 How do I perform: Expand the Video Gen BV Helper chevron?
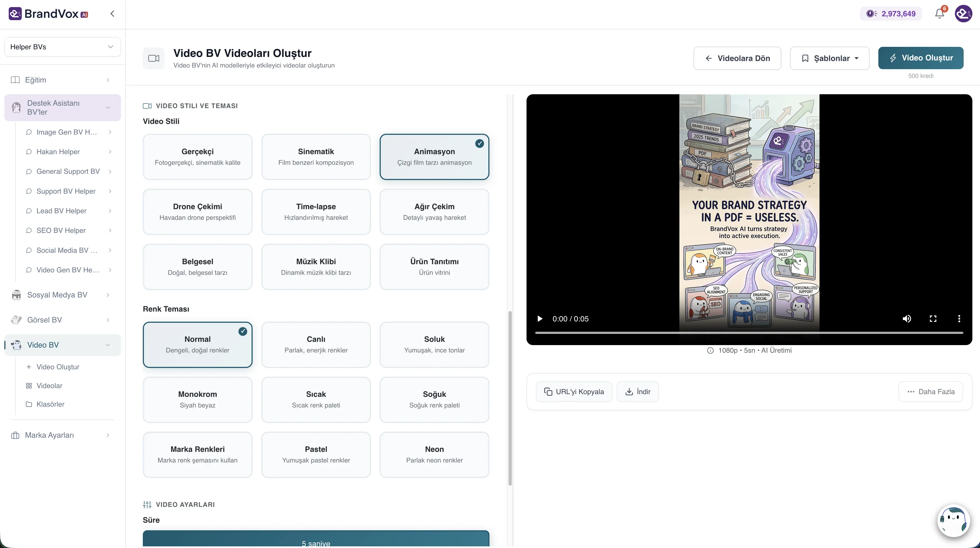pyautogui.click(x=110, y=270)
